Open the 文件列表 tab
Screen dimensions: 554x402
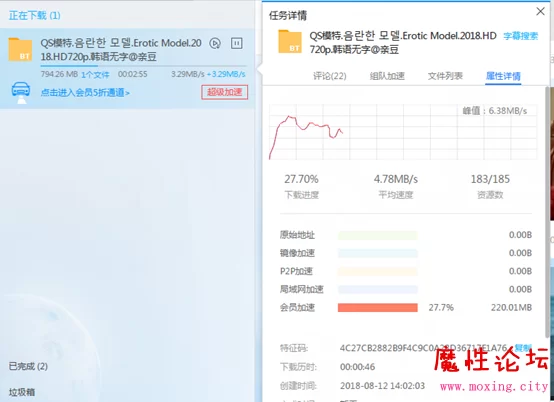pyautogui.click(x=445, y=76)
